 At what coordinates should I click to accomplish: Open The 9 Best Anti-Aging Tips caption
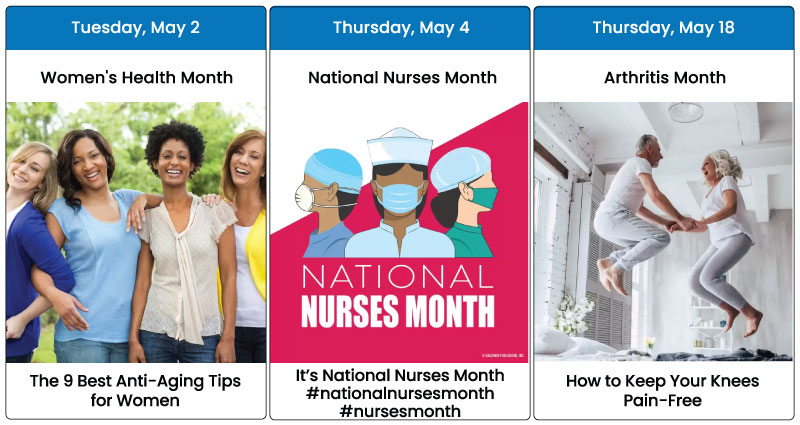[135, 390]
